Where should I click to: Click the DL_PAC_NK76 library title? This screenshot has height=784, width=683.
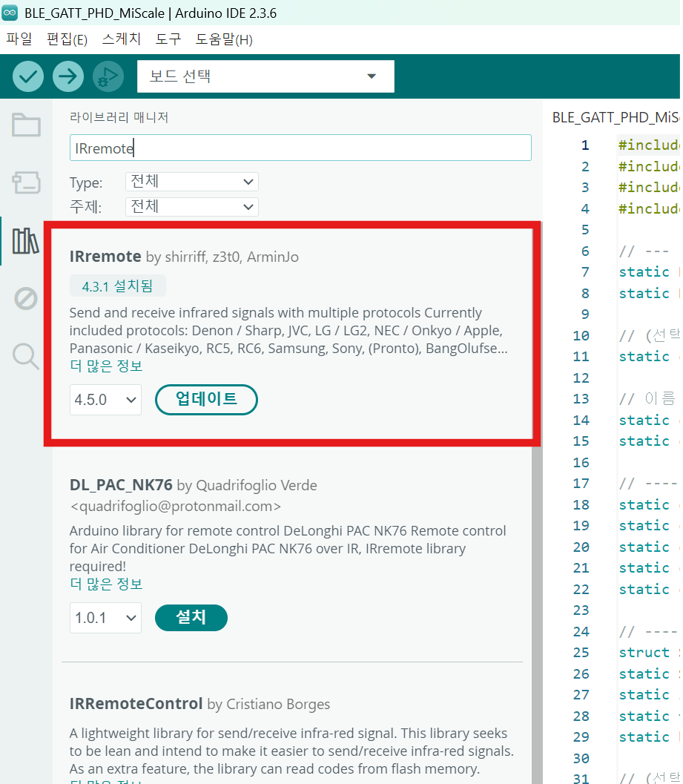tap(121, 485)
